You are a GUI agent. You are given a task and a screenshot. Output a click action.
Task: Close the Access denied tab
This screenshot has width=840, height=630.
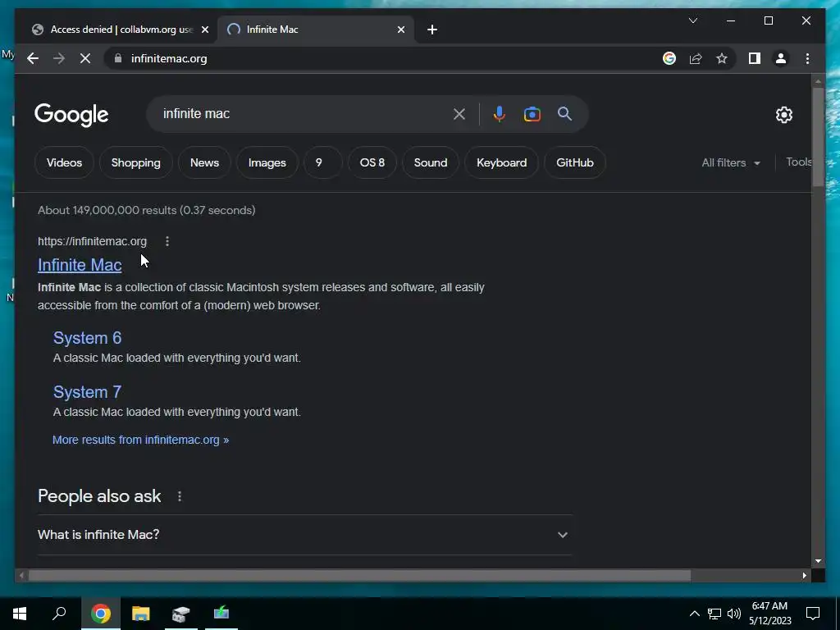coord(204,30)
